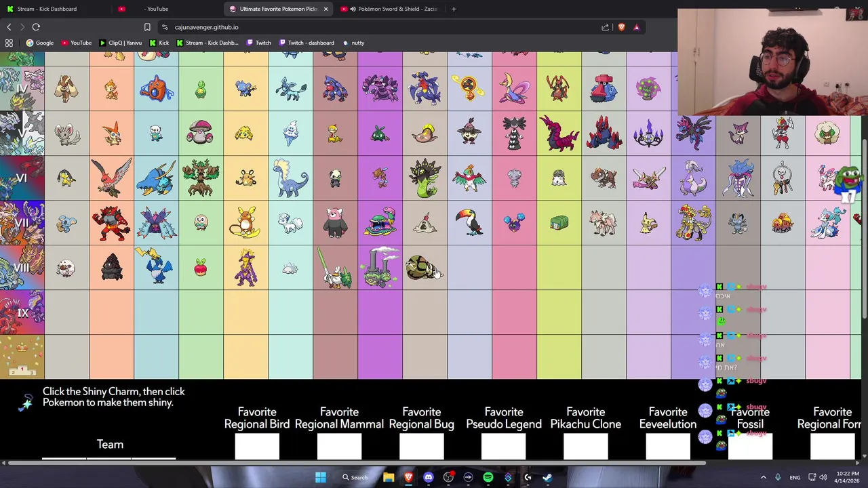Click the Shiny Charm icon
This screenshot has width=868, height=488.
tap(26, 403)
